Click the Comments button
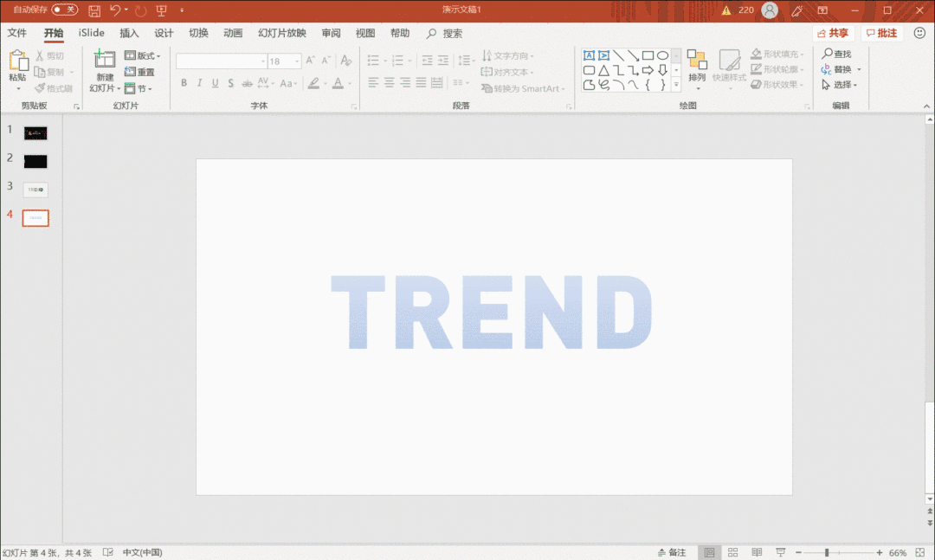Image resolution: width=935 pixels, height=560 pixels. point(882,34)
